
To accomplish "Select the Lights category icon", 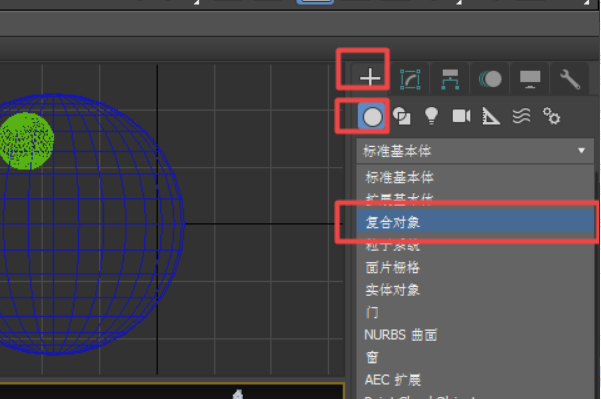I will (x=431, y=116).
